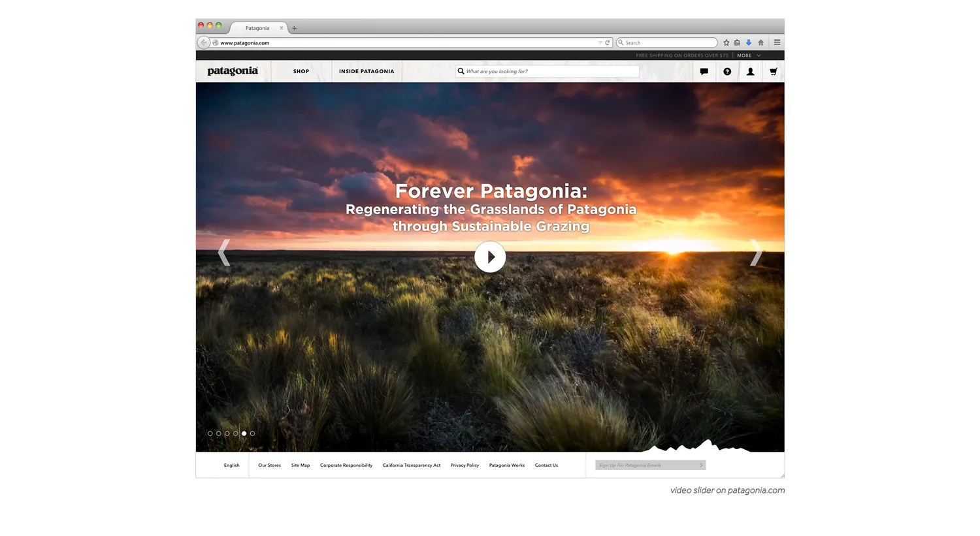This screenshot has height=536, width=980.
Task: Open the Corporate Responsibility link
Action: [346, 465]
